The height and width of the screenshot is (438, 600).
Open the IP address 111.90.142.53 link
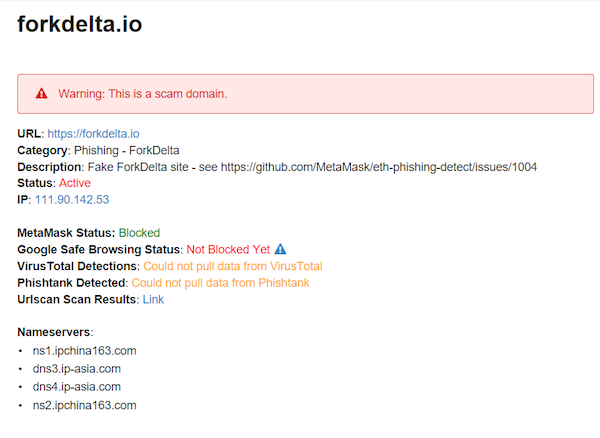pyautogui.click(x=72, y=199)
